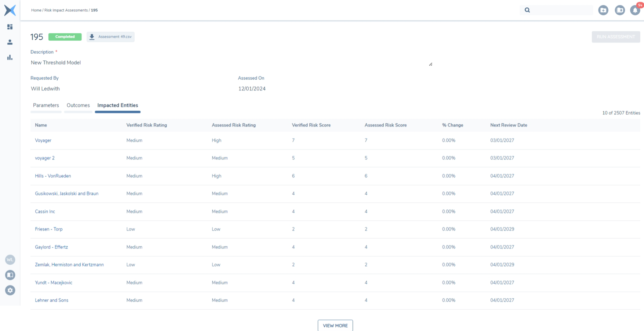Screen dimensions: 644x331
Task: Open the settings gear icon
Action: pos(10,290)
